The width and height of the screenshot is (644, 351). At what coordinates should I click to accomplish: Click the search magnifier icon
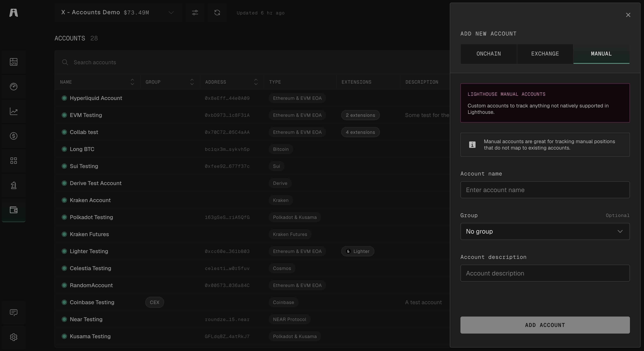[x=65, y=62]
